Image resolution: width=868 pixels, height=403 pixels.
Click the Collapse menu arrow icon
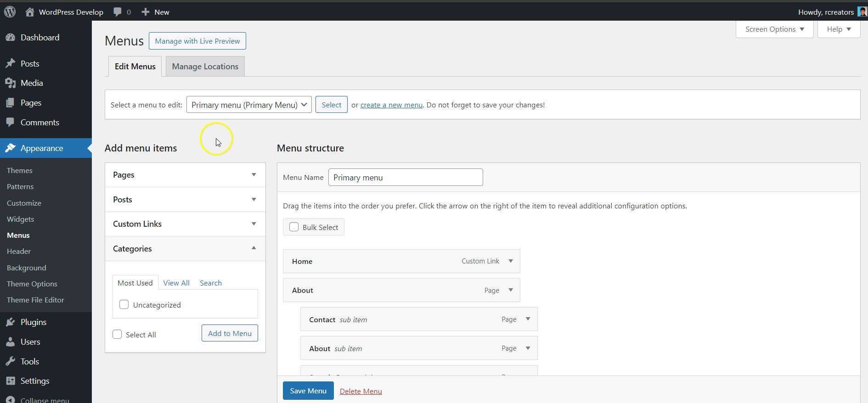(x=10, y=400)
